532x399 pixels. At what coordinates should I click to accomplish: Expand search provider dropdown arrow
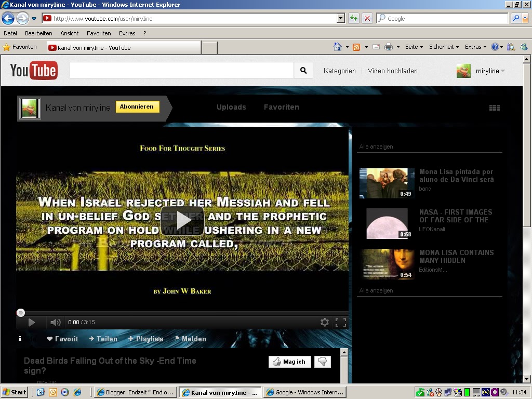coord(526,18)
